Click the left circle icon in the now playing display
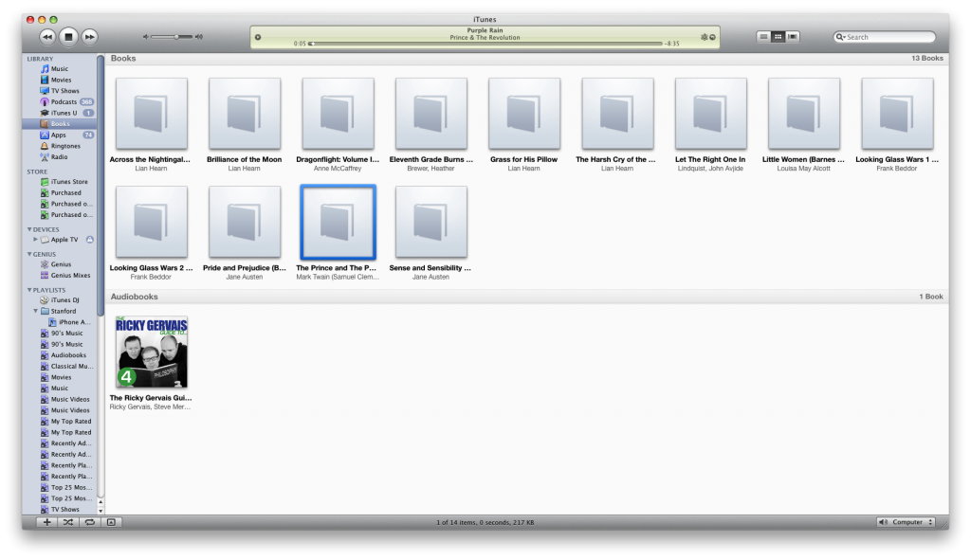 click(258, 37)
